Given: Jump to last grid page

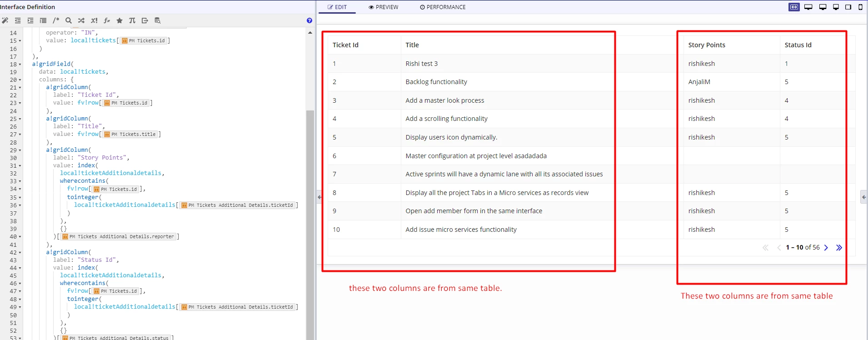Looking at the screenshot, I should 839,248.
